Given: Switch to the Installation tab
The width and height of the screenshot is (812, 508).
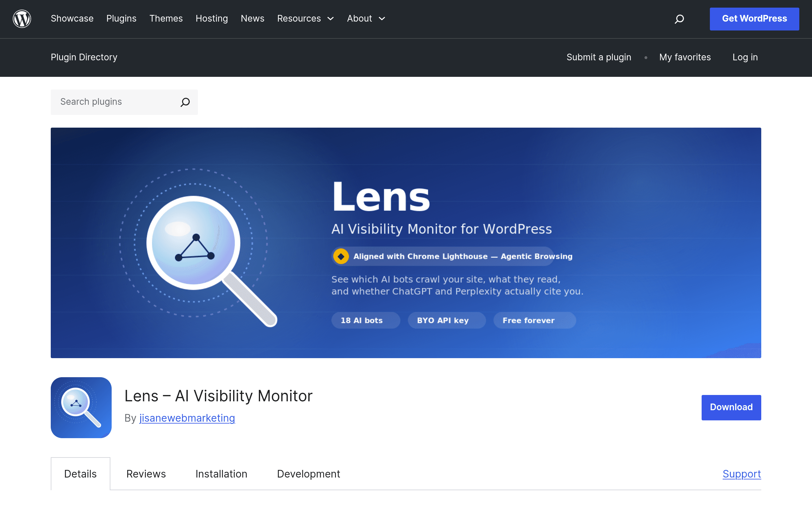Looking at the screenshot, I should [221, 474].
